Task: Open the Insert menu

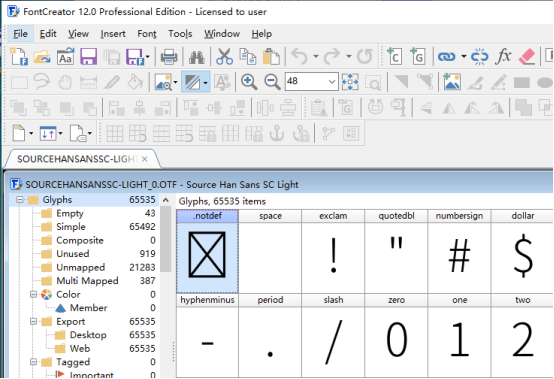Action: point(113,34)
